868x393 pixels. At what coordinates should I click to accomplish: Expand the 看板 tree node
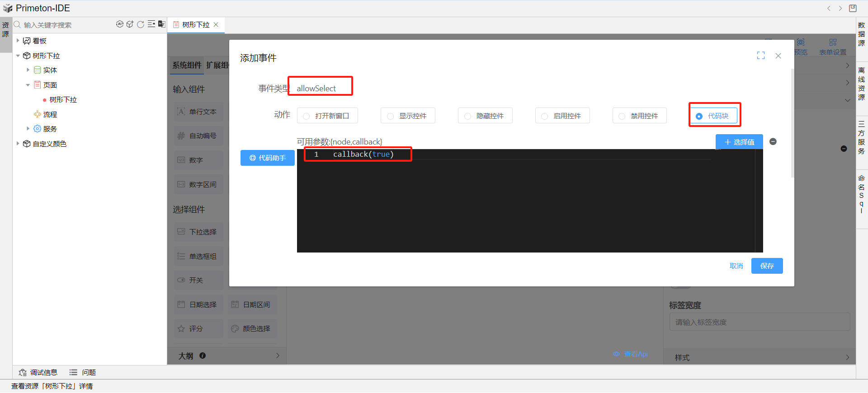click(18, 41)
